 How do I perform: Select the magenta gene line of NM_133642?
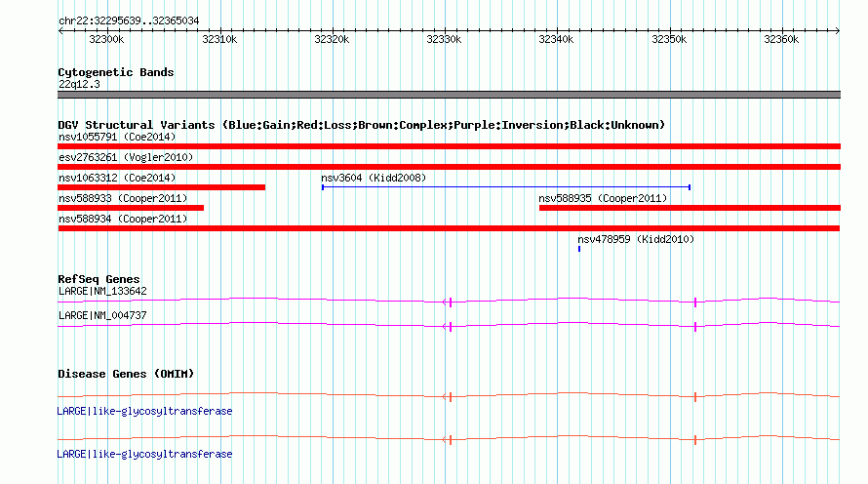tap(449, 302)
